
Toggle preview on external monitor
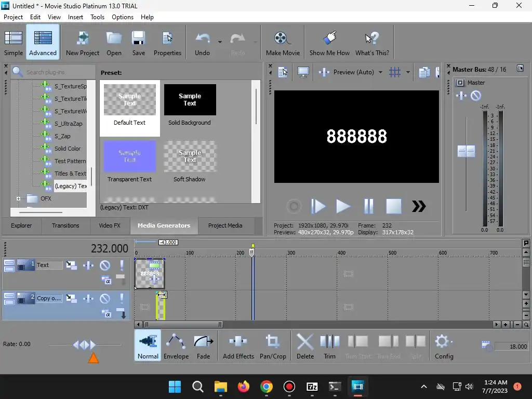[x=303, y=72]
